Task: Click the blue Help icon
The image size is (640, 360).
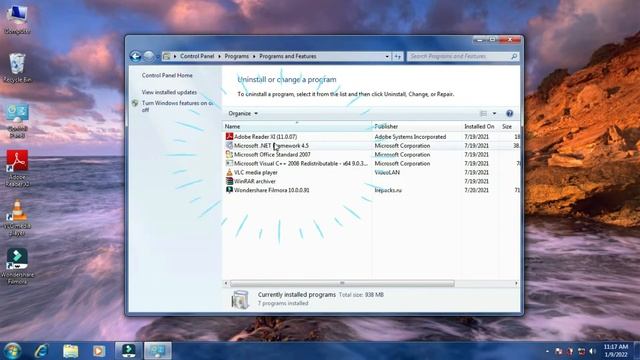Action: pos(509,113)
